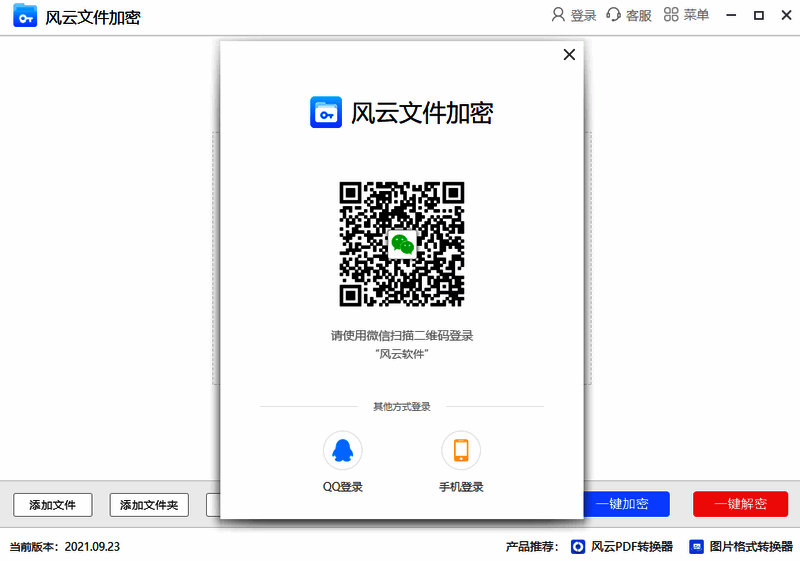Screen dimensions: 800x561
Task: Click the 当前版本: 2021.09.23 text
Action: [65, 547]
